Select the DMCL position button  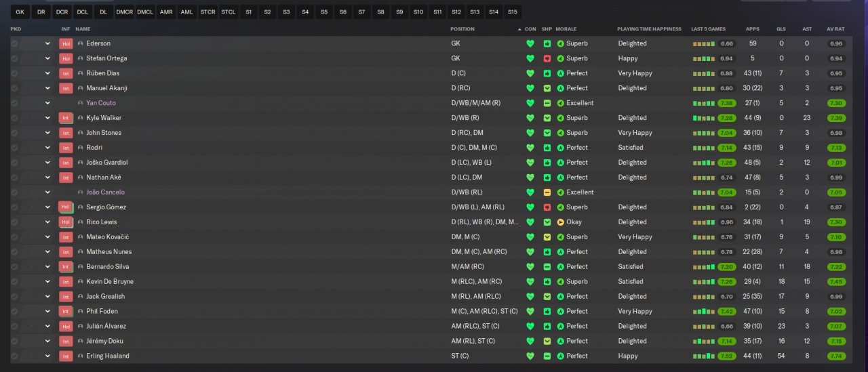pyautogui.click(x=144, y=12)
